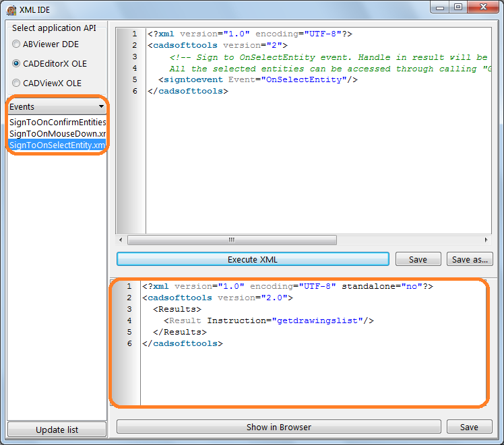Select SignToOnMouseDown file in list
Screen dimensions: 504x445
[57, 133]
